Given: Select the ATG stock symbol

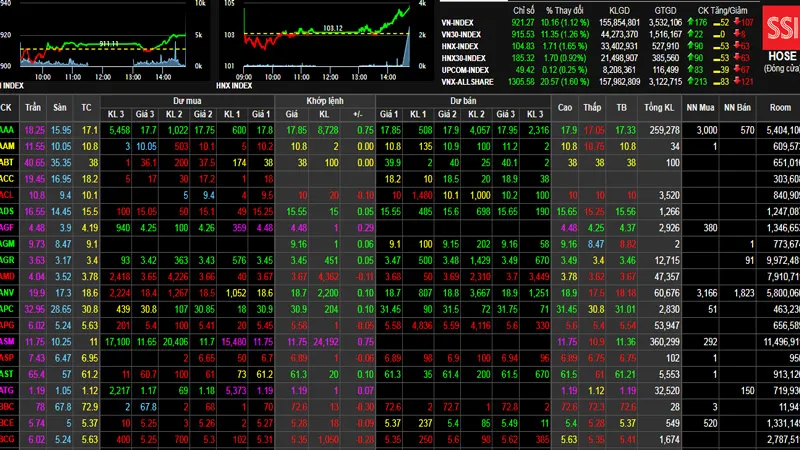Looking at the screenshot, I should [7, 391].
